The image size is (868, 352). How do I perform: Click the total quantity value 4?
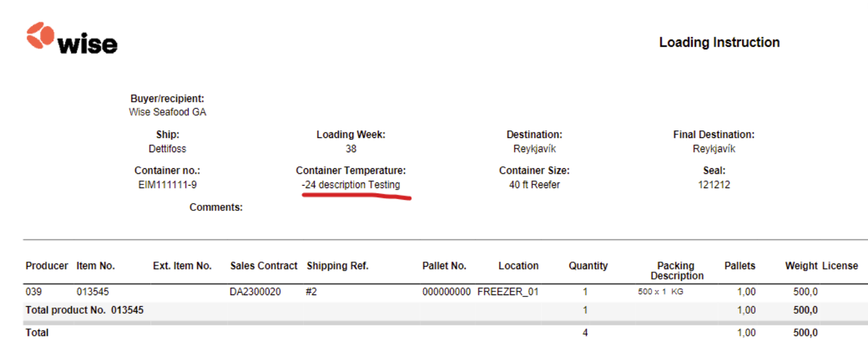[585, 333]
